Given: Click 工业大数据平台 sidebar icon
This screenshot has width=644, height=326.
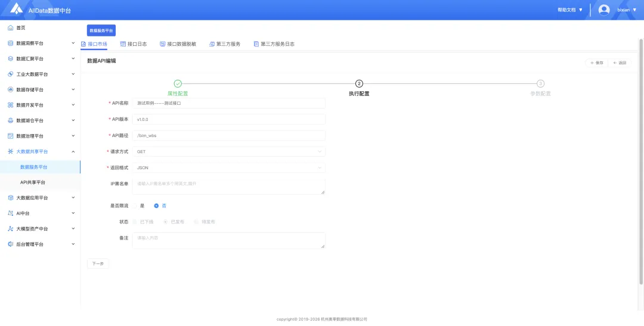Looking at the screenshot, I should pyautogui.click(x=11, y=74).
